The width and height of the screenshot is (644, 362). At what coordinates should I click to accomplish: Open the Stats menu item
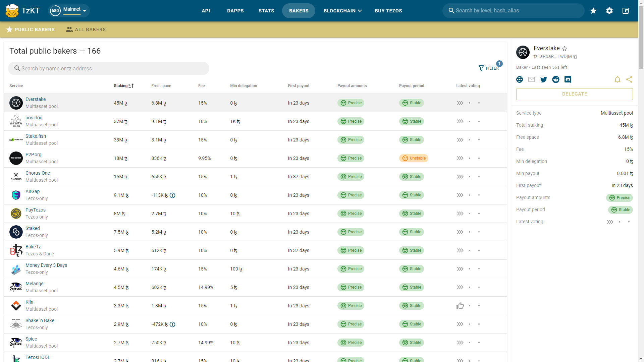(266, 11)
